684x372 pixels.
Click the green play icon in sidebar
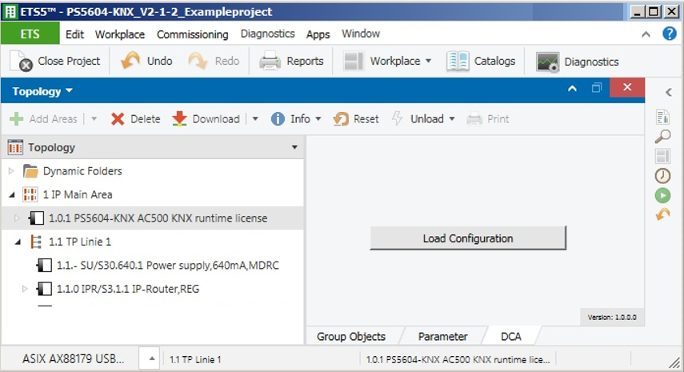pos(663,195)
